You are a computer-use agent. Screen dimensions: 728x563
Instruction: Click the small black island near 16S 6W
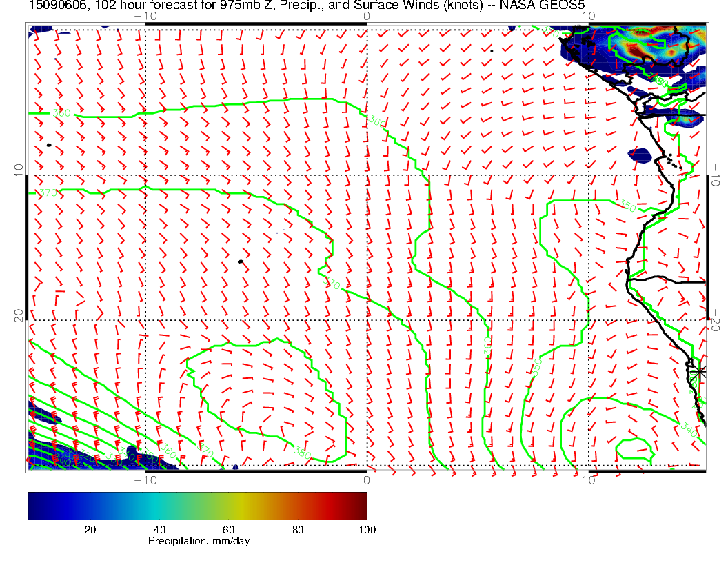[240, 262]
